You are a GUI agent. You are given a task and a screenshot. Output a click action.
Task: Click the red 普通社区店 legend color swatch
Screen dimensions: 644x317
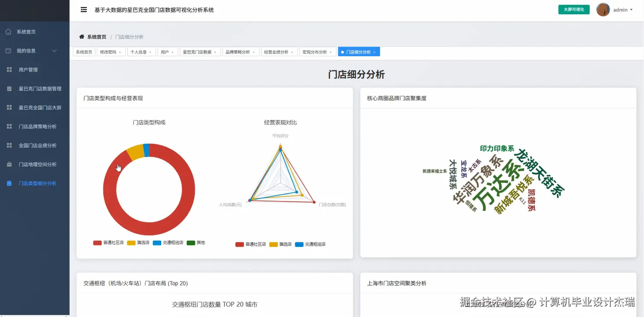pyautogui.click(x=96, y=242)
